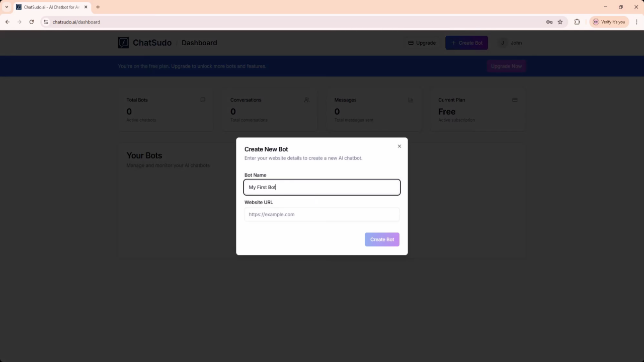Click the ChatSudo logo icon
Viewport: 644px width, 362px height.
[x=123, y=43]
